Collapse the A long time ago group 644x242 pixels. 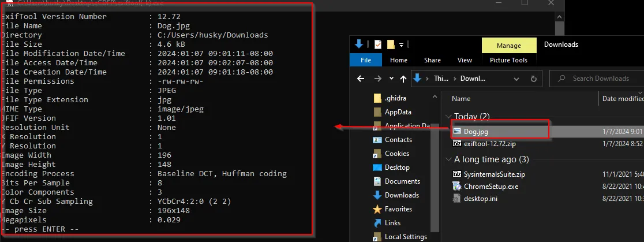(x=448, y=159)
